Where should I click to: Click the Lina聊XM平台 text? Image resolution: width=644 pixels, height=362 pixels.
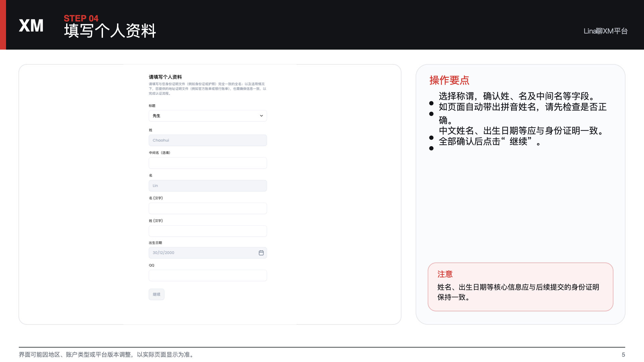605,31
